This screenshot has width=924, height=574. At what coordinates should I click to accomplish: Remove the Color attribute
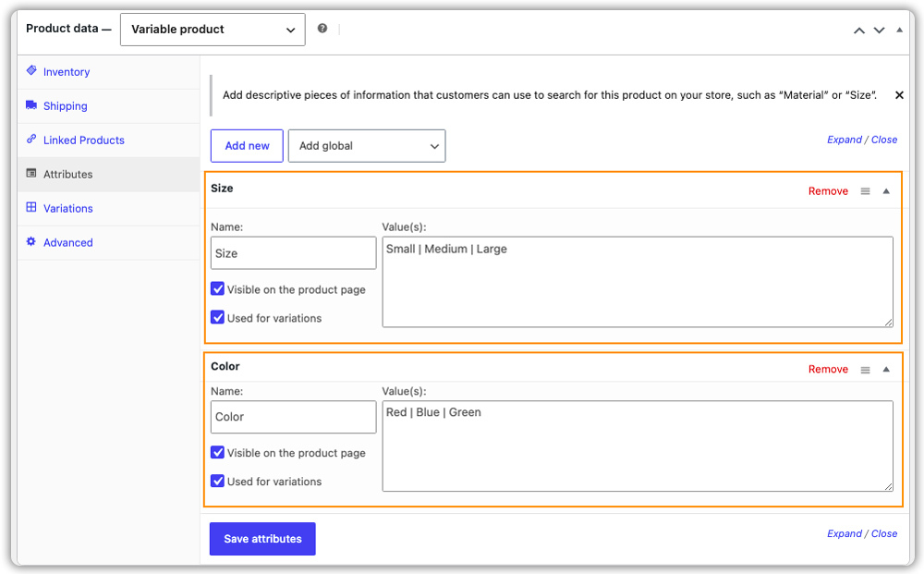coord(828,369)
